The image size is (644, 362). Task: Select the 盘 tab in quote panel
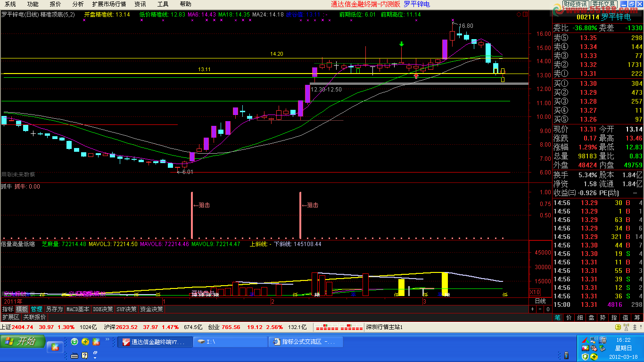coord(591,317)
